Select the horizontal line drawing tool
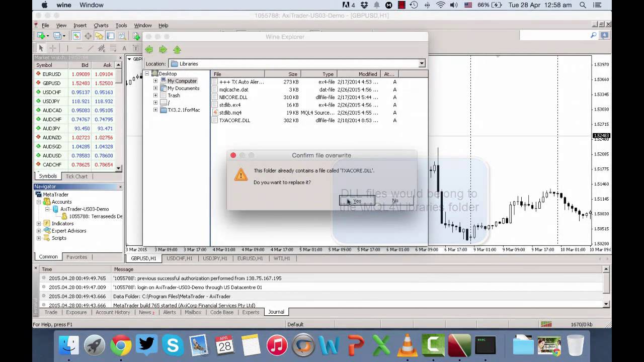 pos(78,48)
